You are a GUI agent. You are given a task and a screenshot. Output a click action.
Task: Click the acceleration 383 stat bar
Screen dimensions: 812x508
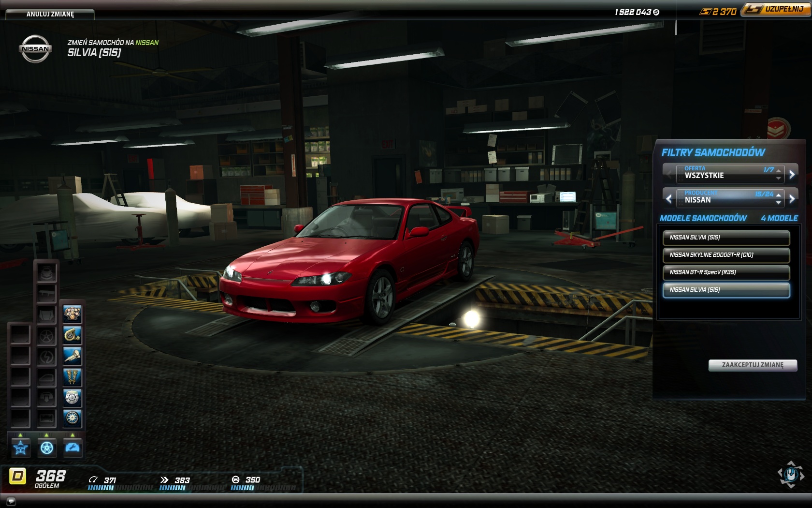click(191, 488)
